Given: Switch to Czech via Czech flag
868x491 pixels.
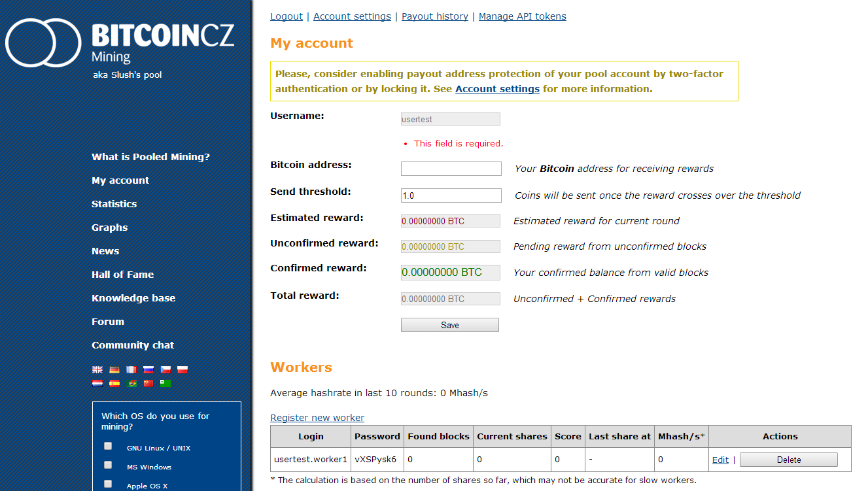Looking at the screenshot, I should coord(165,369).
